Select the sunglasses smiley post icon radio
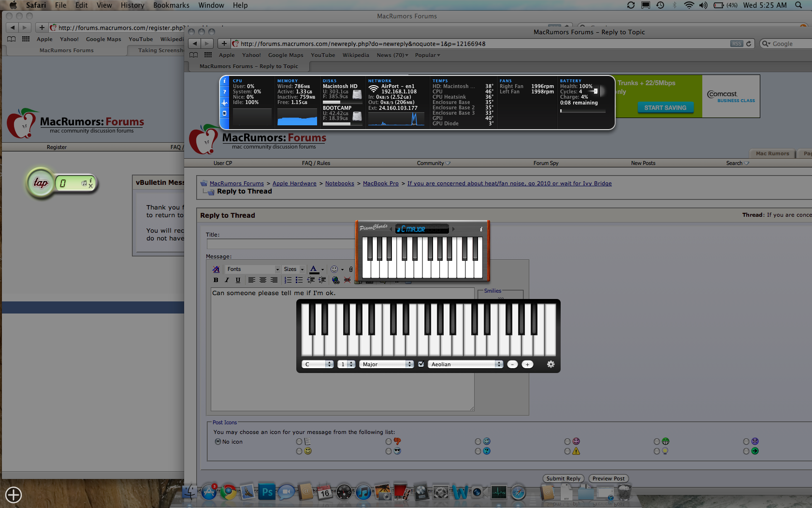This screenshot has width=812, height=508. (389, 451)
